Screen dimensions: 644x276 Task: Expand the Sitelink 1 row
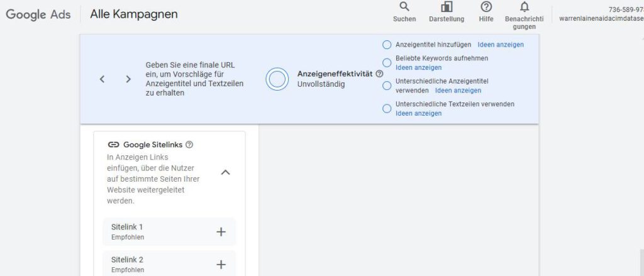click(169, 232)
